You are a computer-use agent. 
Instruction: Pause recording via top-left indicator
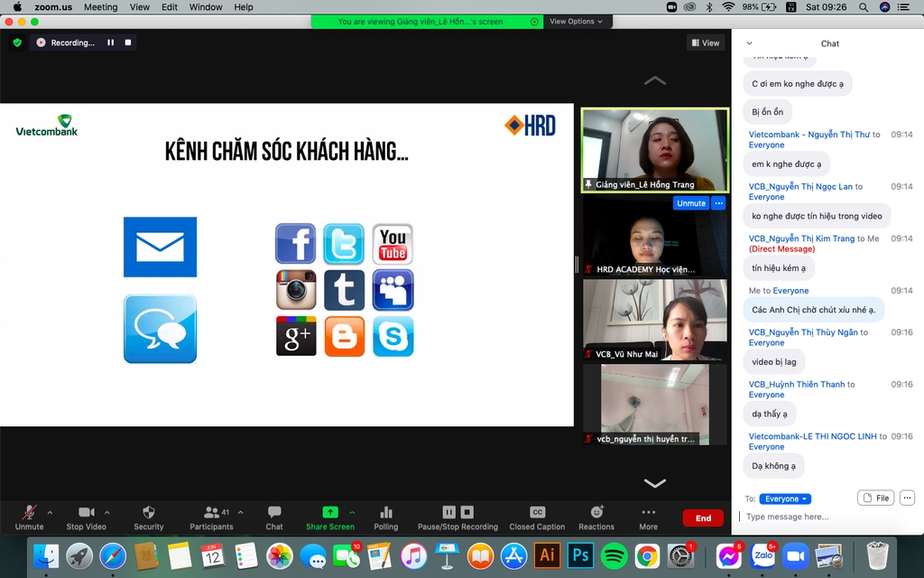(110, 42)
